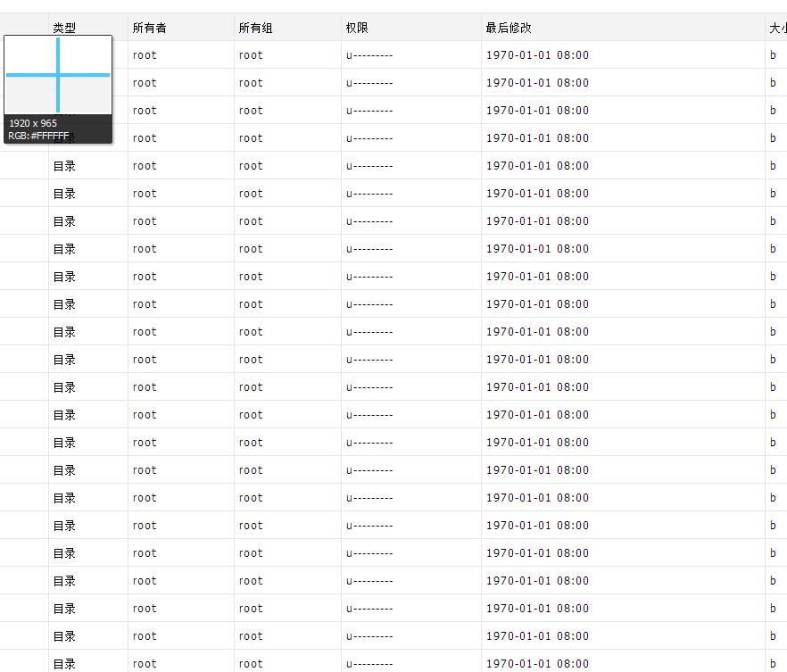Click the partially visible 大小 column header

[778, 28]
